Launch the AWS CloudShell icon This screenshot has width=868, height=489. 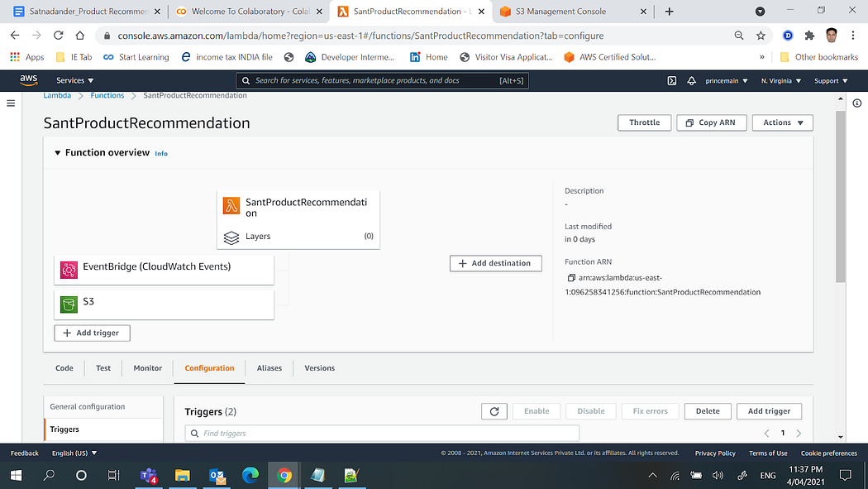click(671, 81)
